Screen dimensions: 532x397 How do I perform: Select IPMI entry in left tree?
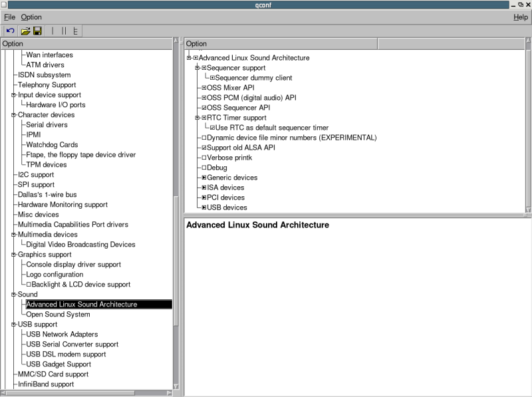click(x=33, y=135)
